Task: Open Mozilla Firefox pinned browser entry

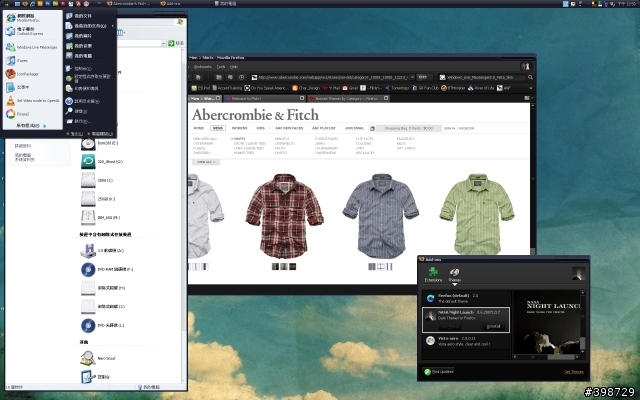Action: pos(31,18)
